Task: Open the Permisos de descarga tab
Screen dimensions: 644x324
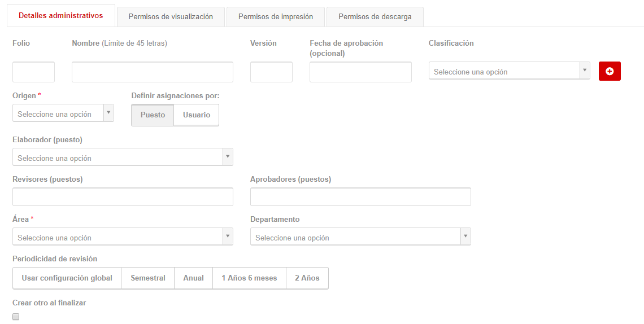Action: (375, 17)
